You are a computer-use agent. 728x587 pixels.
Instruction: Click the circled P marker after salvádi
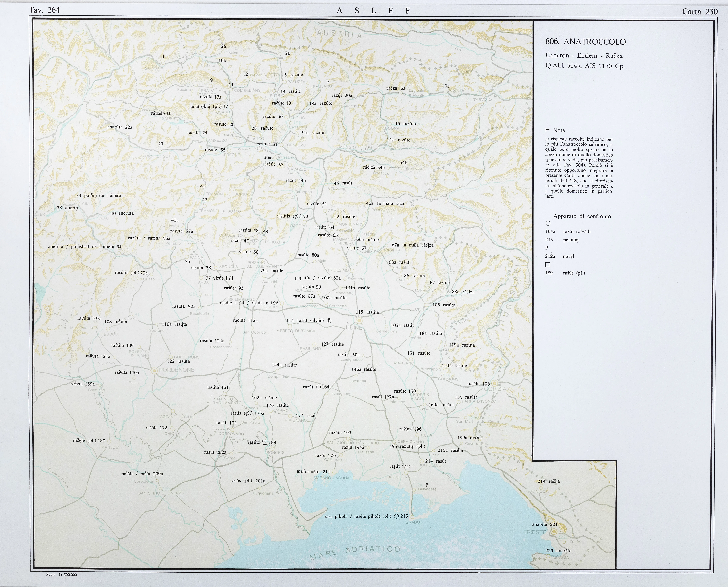[329, 321]
